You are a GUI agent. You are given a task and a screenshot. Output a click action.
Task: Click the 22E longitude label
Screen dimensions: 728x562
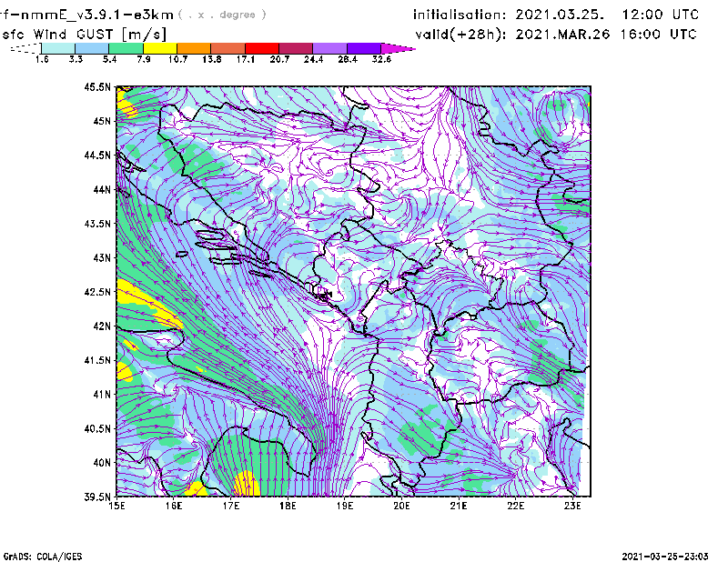point(516,506)
